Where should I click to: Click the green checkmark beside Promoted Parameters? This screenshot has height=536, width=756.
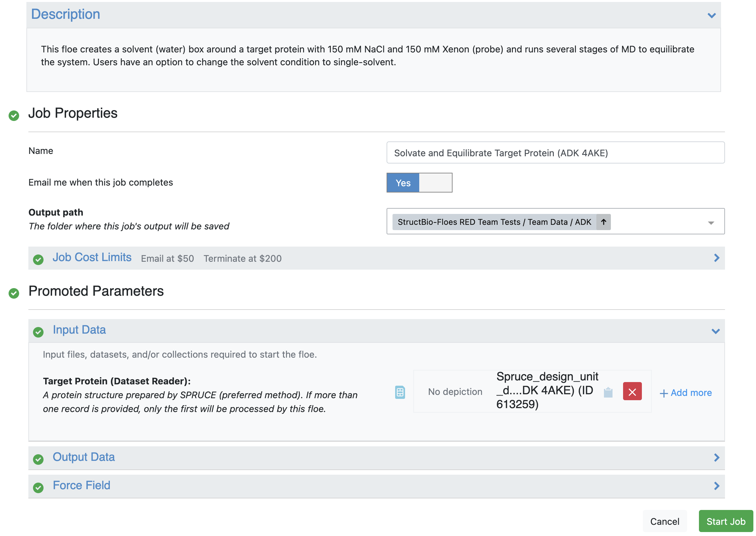click(14, 293)
